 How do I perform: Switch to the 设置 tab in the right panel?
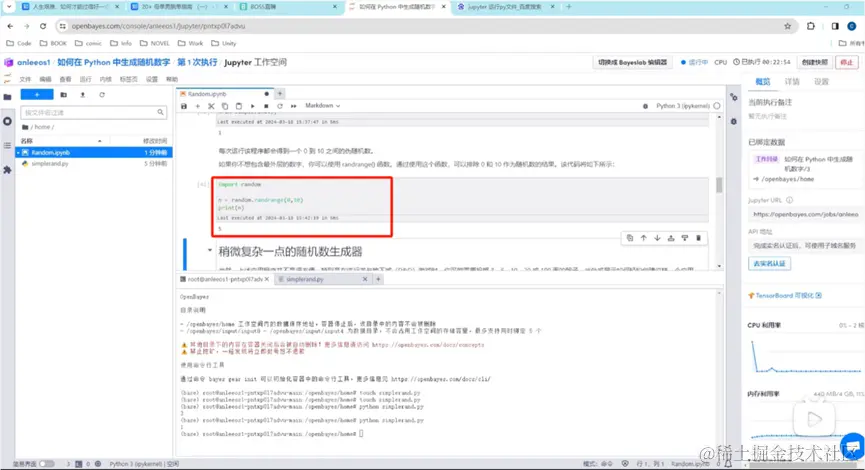click(x=821, y=82)
